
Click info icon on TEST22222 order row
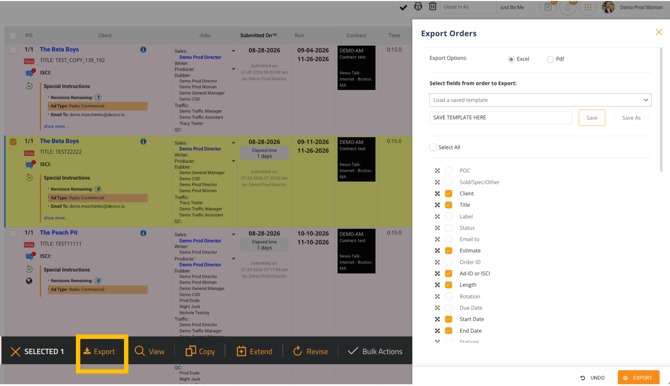(143, 141)
